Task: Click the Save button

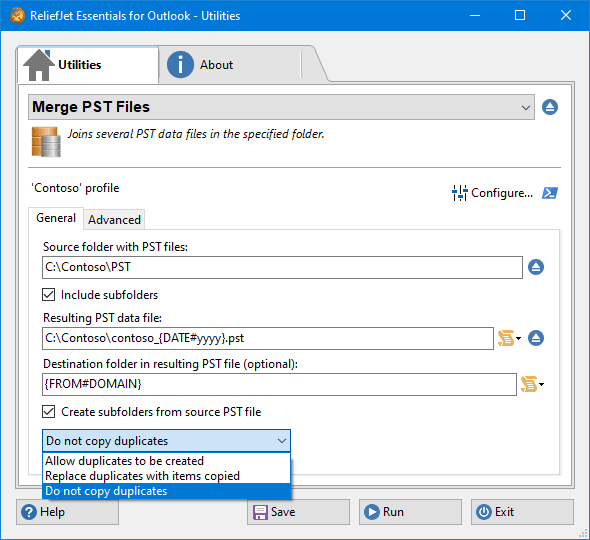Action: point(298,512)
